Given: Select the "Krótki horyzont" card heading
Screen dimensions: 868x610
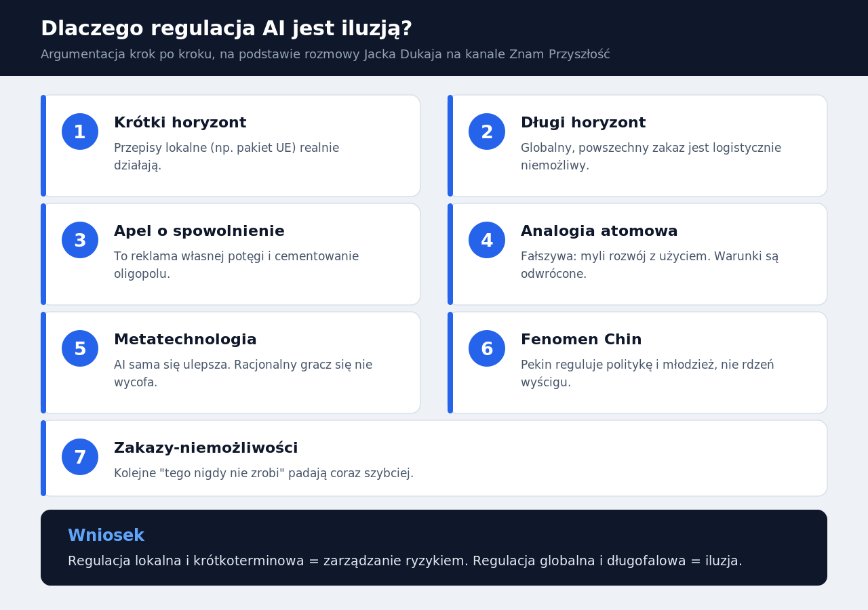Looking at the screenshot, I should pyautogui.click(x=180, y=123).
